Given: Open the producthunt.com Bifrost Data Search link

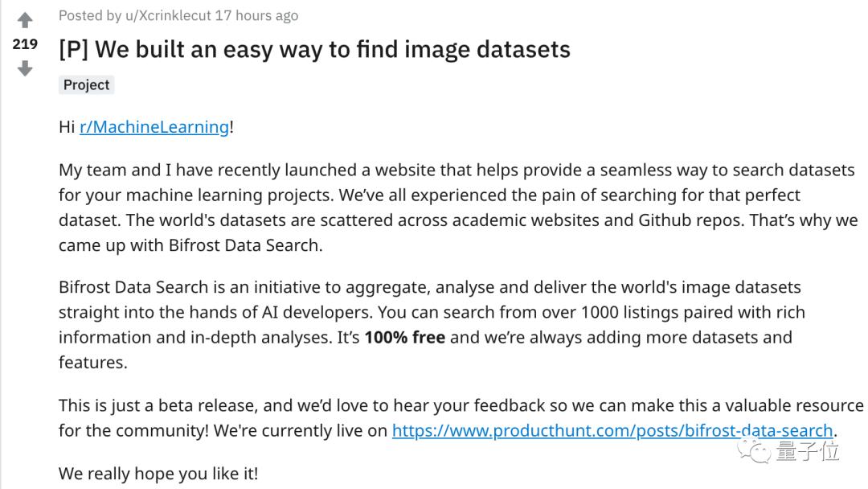Looking at the screenshot, I should click(612, 430).
